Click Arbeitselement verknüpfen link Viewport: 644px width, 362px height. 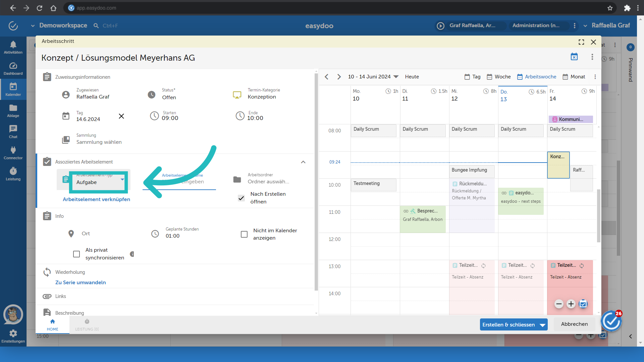(96, 199)
